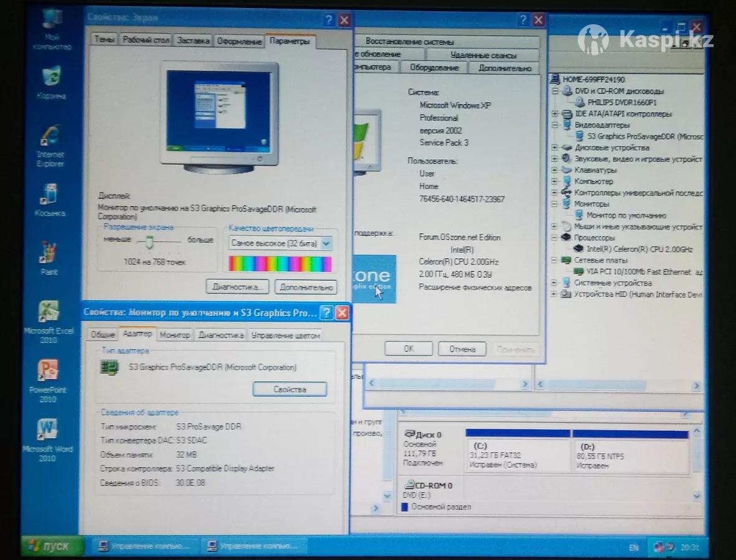The height and width of the screenshot is (560, 736).
Task: Click the product ID 76456-640-1464517-23967 text
Action: tap(462, 199)
